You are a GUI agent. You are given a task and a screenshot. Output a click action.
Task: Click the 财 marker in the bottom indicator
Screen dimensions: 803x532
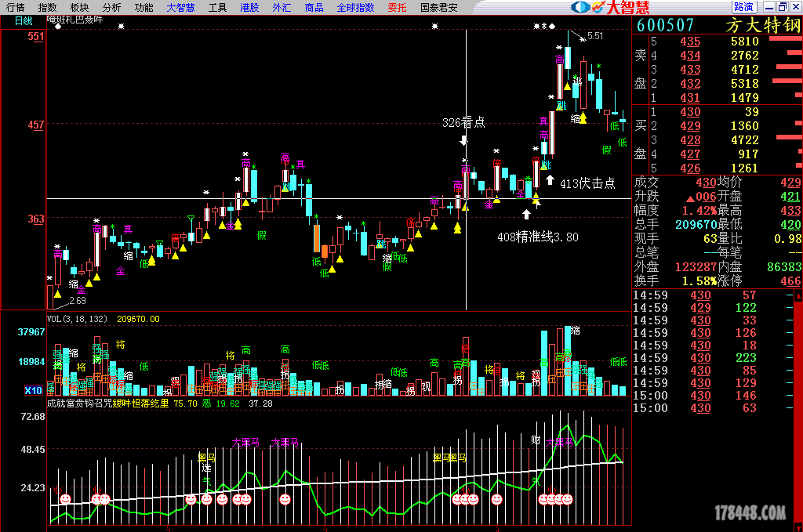(536, 440)
